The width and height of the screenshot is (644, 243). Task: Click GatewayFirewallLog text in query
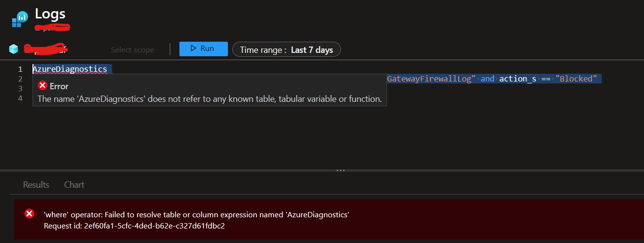click(x=429, y=79)
